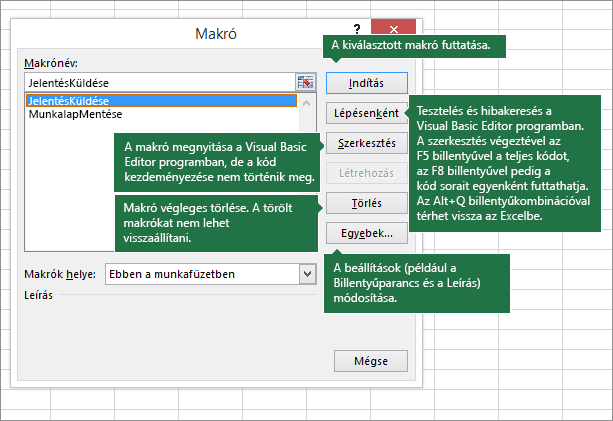This screenshot has width=613, height=421.
Task: Delete the macro using the Törlés button
Action: click(366, 203)
